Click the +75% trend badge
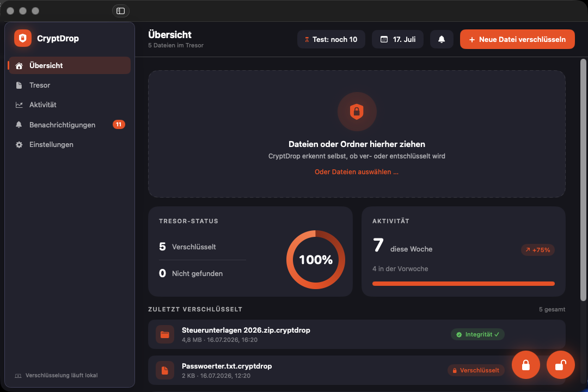 [x=538, y=250]
